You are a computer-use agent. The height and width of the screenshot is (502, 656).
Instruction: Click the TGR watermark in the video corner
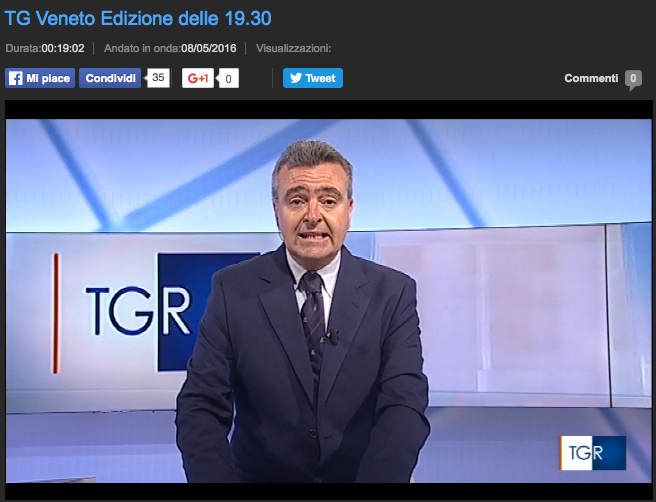[591, 452]
